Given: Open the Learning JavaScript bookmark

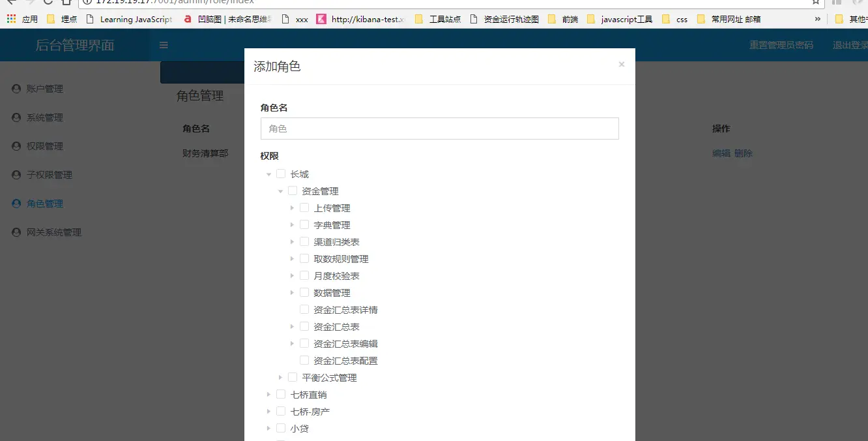Looking at the screenshot, I should tap(129, 19).
